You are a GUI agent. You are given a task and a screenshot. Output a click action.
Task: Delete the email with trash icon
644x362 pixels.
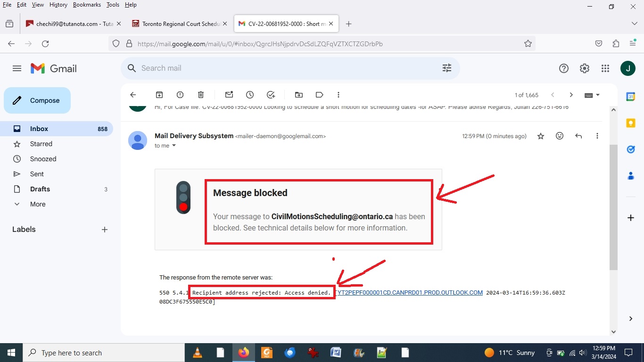(201, 95)
